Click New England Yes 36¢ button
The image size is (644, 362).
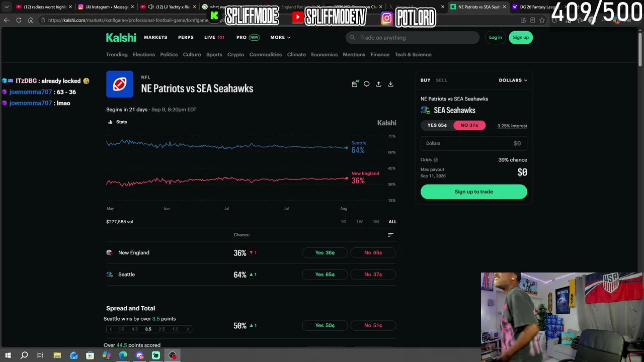pos(325,252)
